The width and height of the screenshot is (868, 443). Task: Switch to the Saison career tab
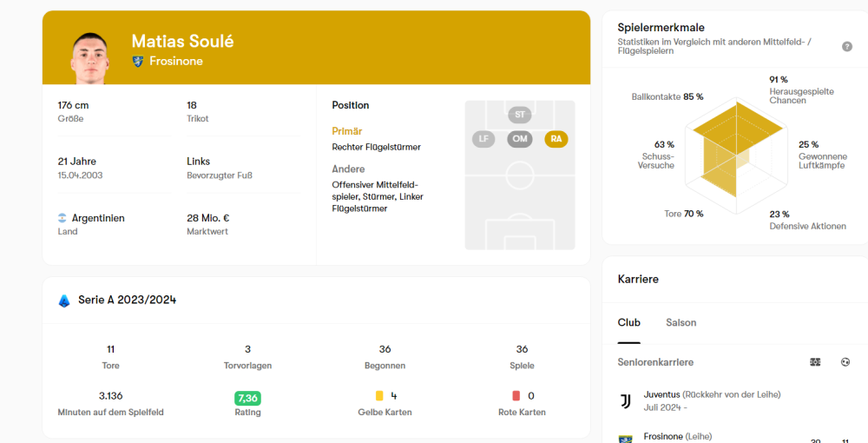(x=681, y=322)
